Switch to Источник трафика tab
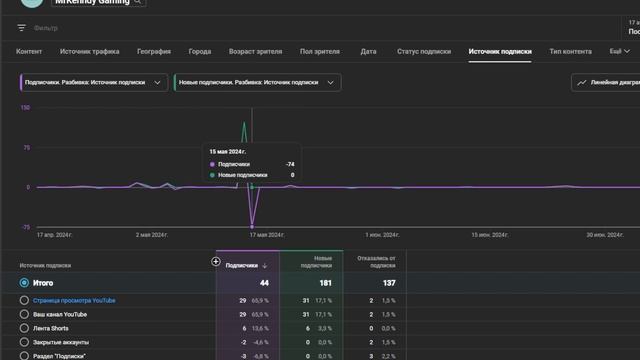640x360 pixels. pos(89,51)
